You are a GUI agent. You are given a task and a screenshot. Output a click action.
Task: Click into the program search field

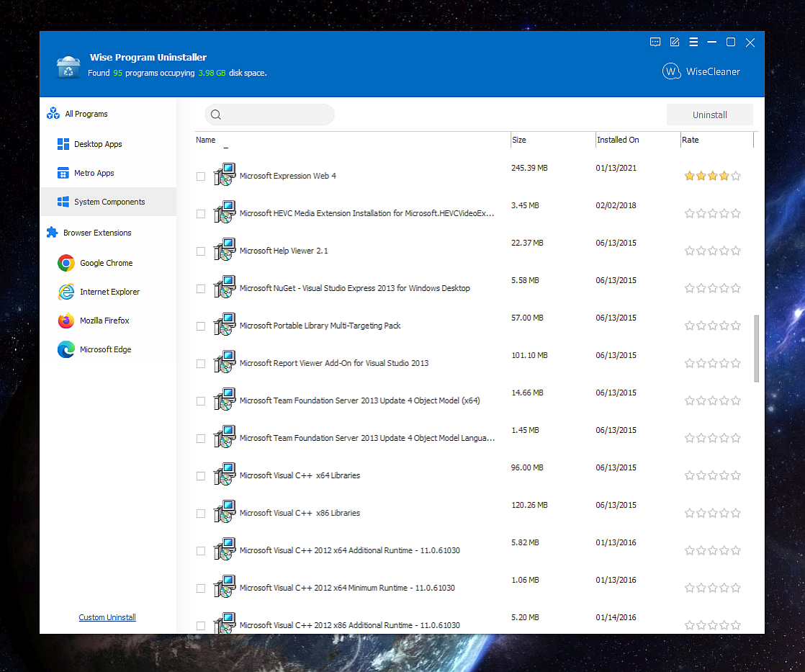pos(269,115)
